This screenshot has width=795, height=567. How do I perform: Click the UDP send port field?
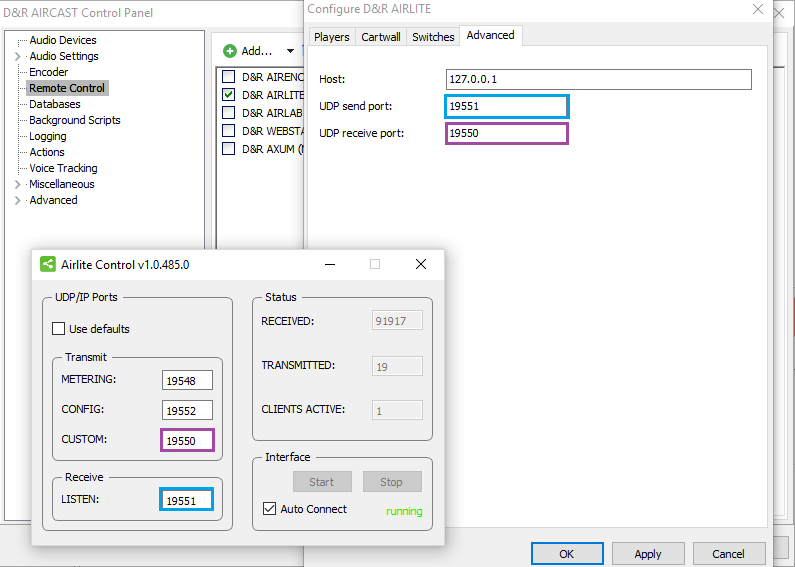point(507,106)
